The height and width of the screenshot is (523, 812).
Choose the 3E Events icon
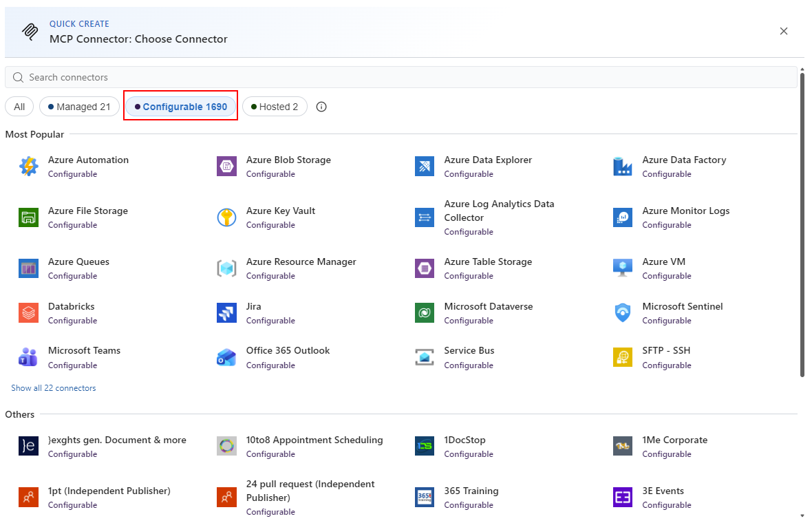(x=623, y=497)
